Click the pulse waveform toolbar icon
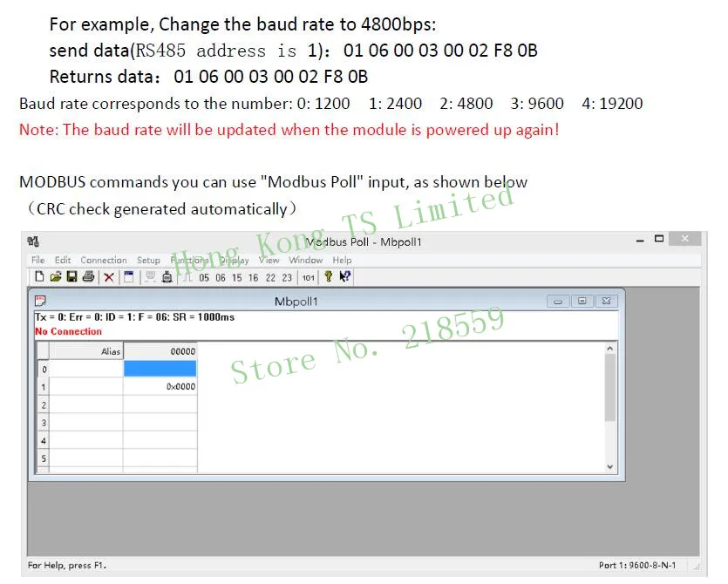 coord(187,277)
